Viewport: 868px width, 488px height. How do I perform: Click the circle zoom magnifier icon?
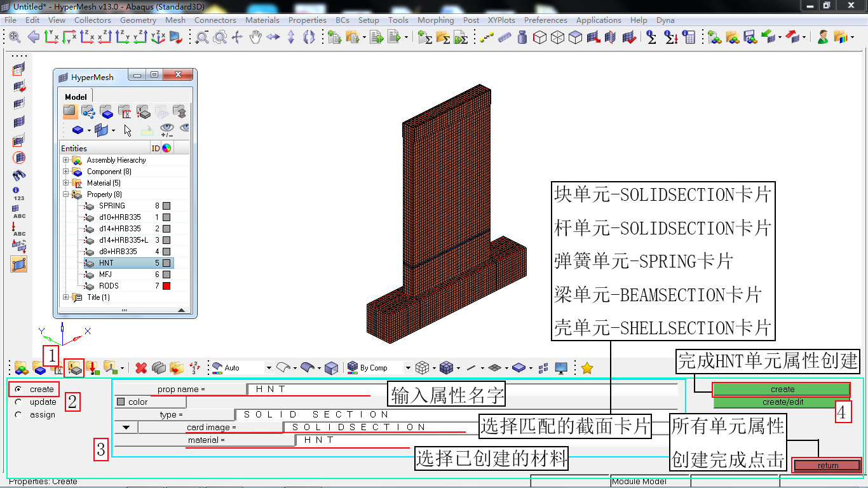220,37
